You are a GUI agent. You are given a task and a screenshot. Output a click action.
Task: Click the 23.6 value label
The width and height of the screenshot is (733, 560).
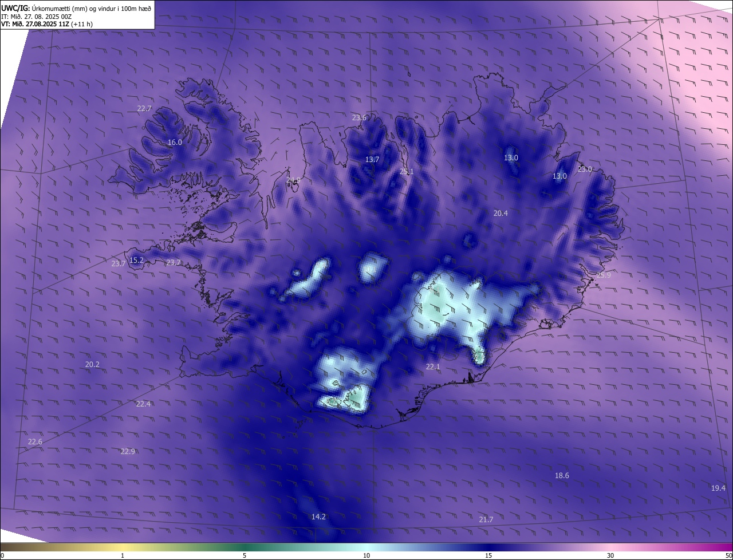pos(359,118)
